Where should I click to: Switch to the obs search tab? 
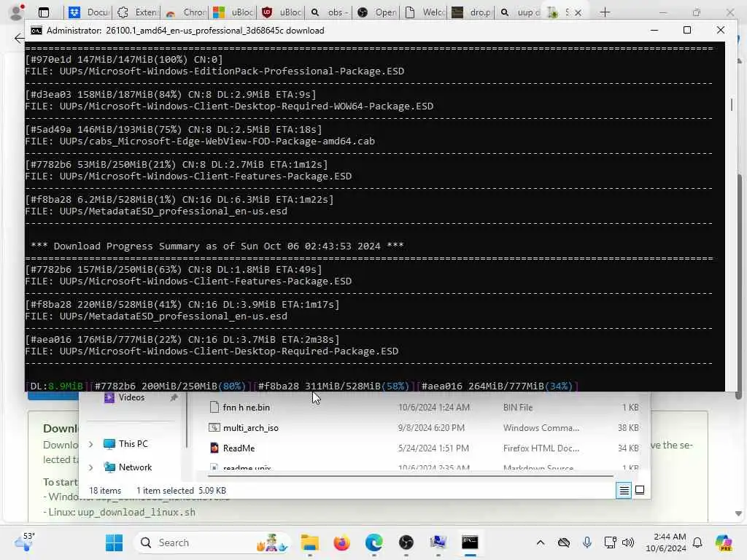click(329, 12)
